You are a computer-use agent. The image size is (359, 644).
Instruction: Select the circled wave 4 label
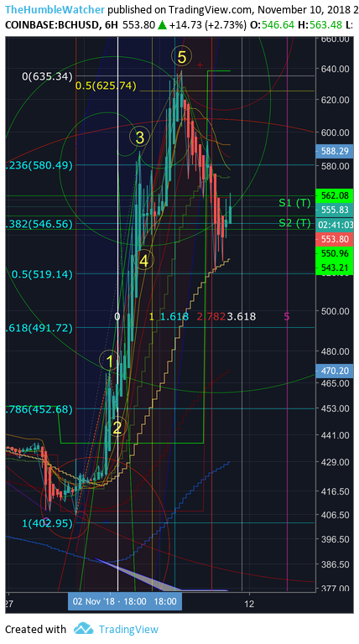click(143, 261)
